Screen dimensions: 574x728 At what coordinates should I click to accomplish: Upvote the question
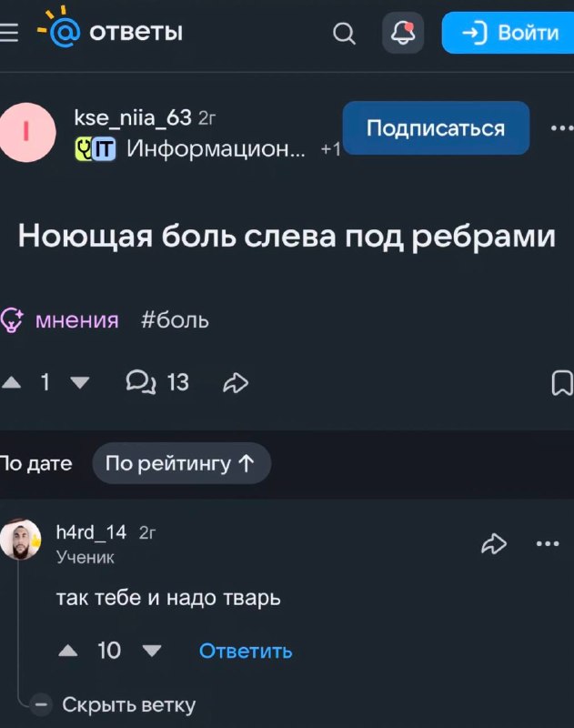pyautogui.click(x=12, y=382)
